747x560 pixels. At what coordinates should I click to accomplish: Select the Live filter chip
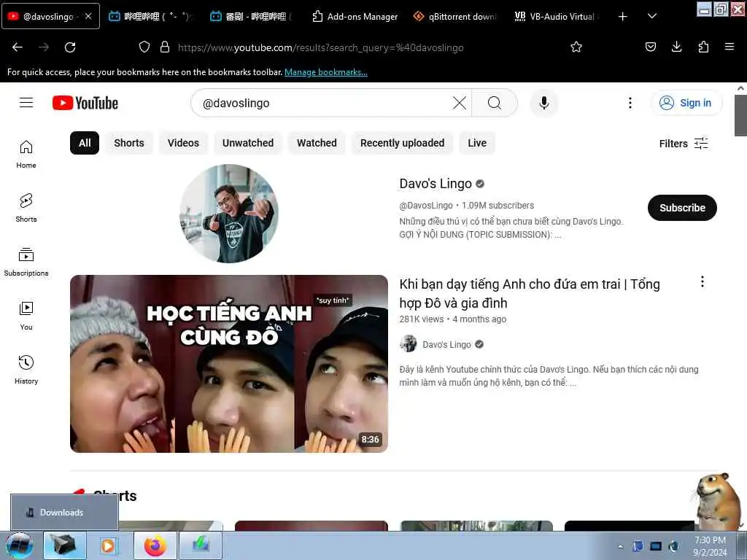tap(477, 143)
